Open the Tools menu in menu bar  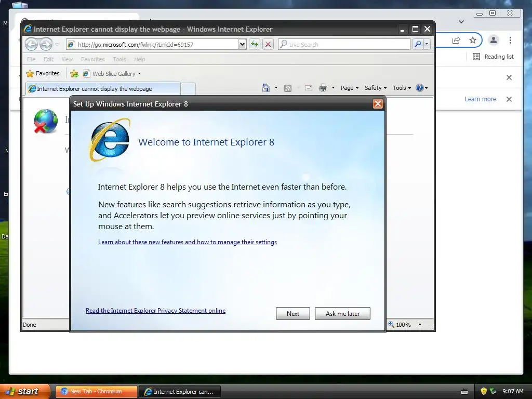[x=119, y=59]
